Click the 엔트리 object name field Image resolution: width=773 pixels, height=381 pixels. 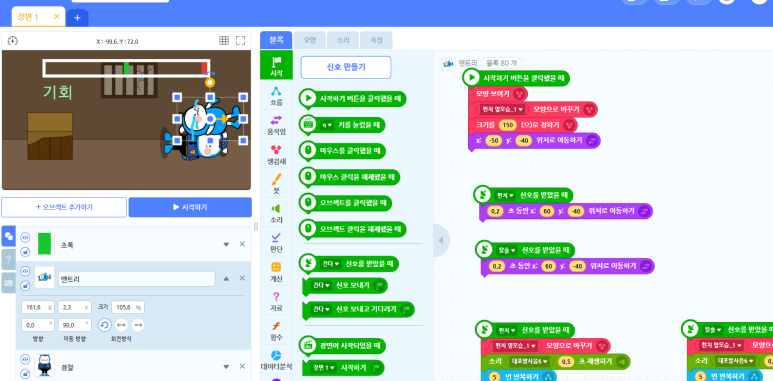pos(137,279)
